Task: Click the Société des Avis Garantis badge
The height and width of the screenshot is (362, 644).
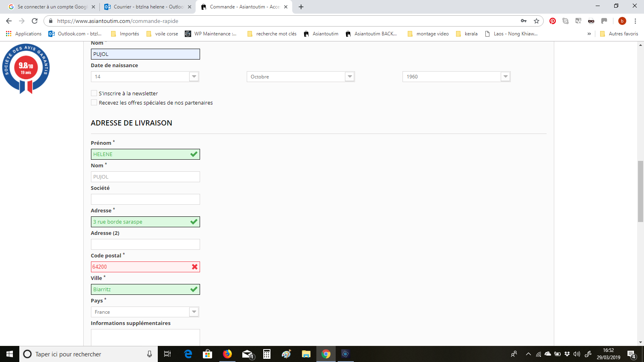Action: click(x=26, y=68)
